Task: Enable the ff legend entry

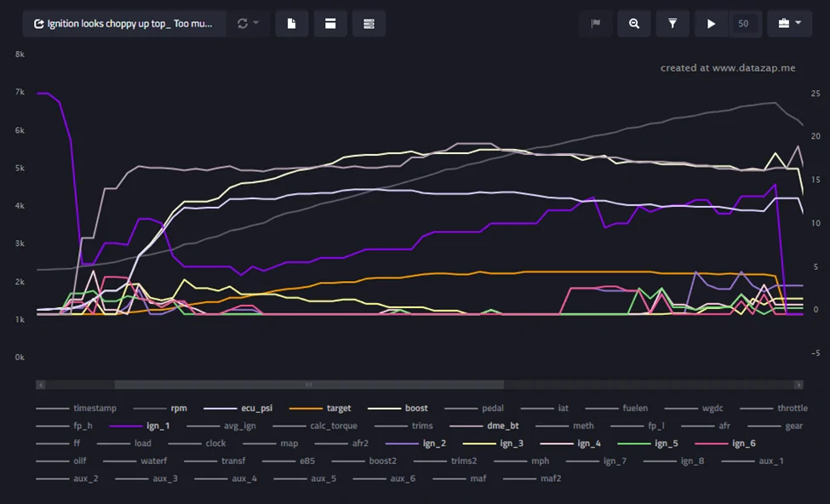Action: [x=58, y=443]
